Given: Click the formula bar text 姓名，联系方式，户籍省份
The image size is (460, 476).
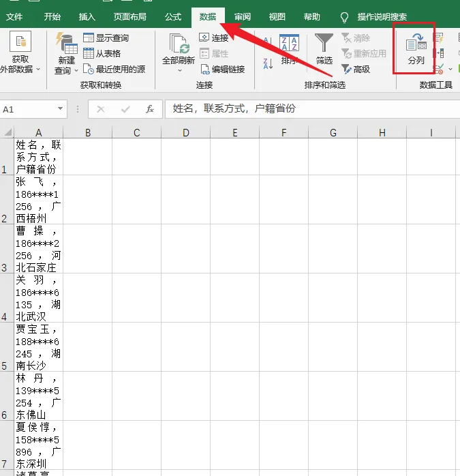Looking at the screenshot, I should click(x=234, y=108).
